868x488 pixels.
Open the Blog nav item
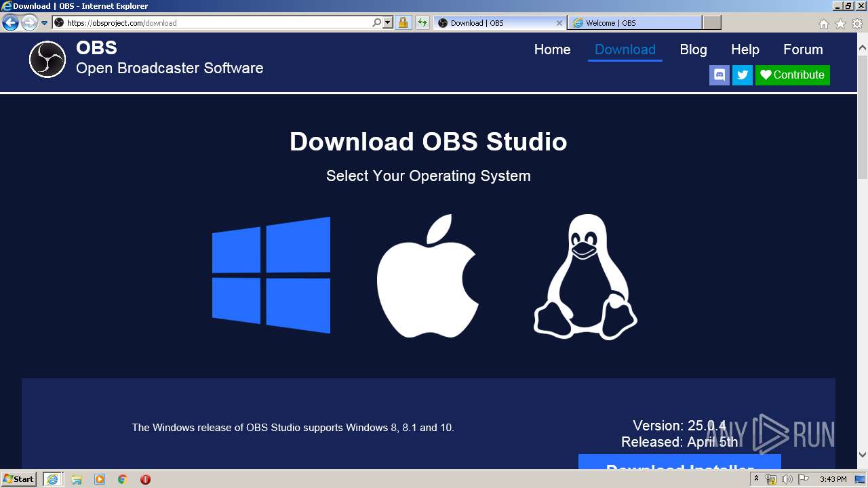(x=693, y=49)
